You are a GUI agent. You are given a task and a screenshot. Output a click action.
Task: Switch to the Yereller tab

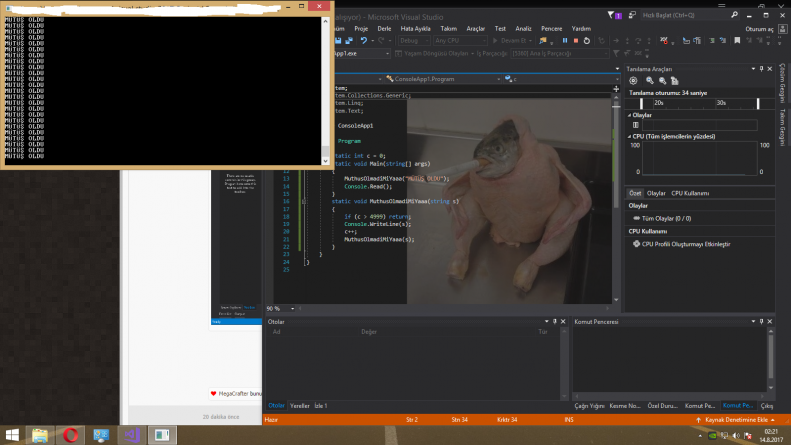coord(300,406)
